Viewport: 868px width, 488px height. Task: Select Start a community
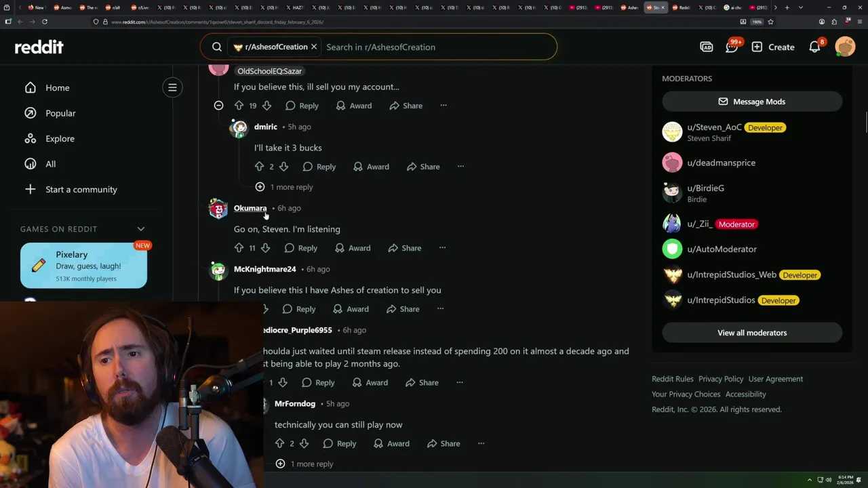(81, 190)
